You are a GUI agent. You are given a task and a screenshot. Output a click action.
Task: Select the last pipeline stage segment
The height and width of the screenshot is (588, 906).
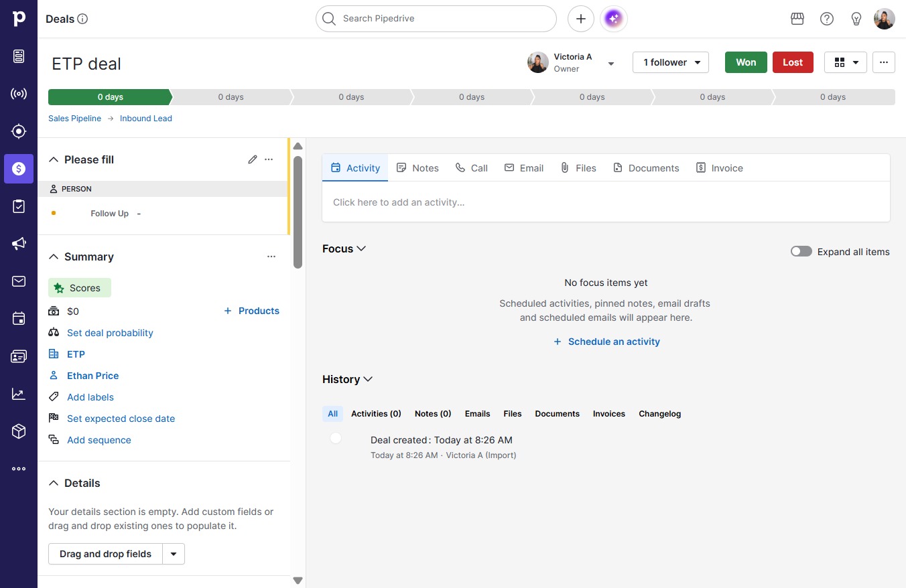click(834, 97)
